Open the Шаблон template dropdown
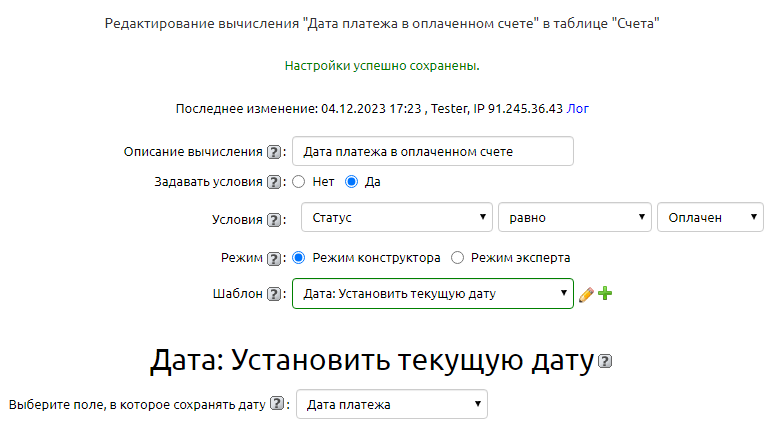This screenshot has height=433, width=769. (x=432, y=294)
